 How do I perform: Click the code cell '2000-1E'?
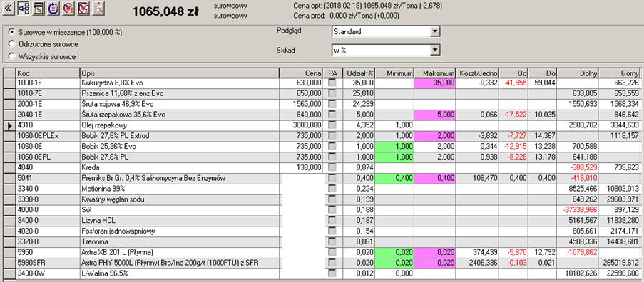(x=48, y=105)
